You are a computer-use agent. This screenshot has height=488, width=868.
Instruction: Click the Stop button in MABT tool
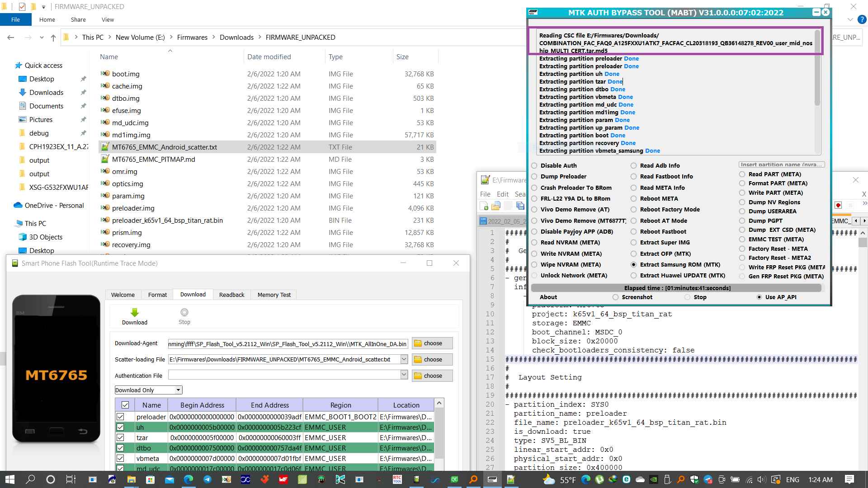700,297
